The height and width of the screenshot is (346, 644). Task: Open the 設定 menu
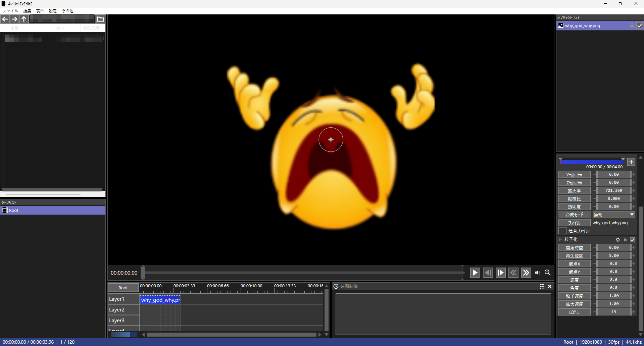click(53, 11)
